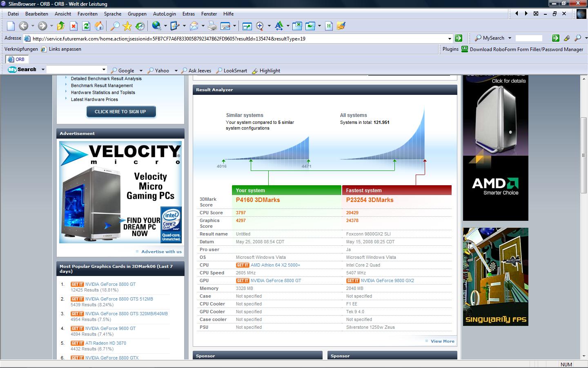Click the fullscreen window arrow icon
This screenshot has height=368, width=588.
coord(247,26)
